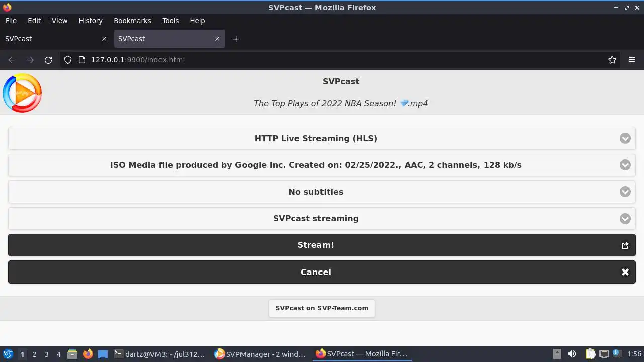This screenshot has height=362, width=644.
Task: Open the Tools menu
Action: click(x=170, y=21)
